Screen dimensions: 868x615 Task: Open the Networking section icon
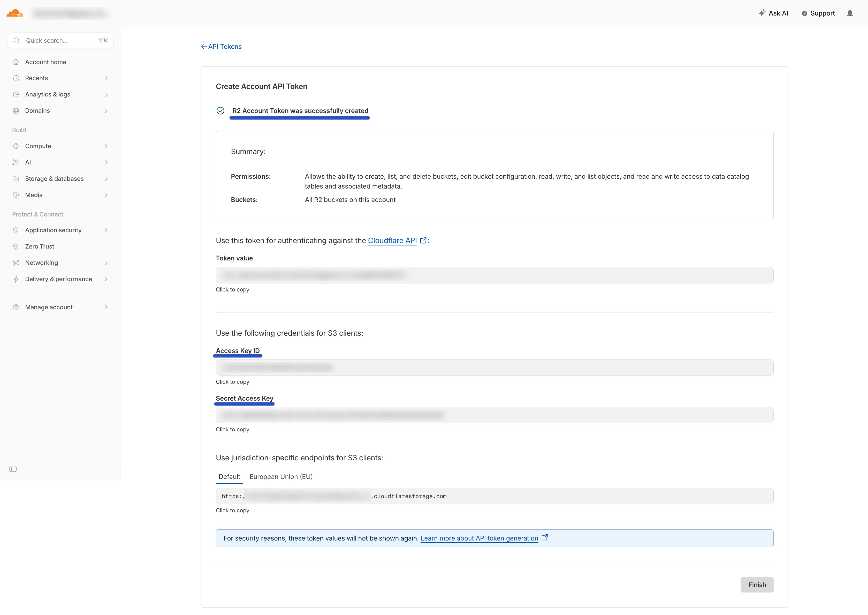(x=16, y=262)
